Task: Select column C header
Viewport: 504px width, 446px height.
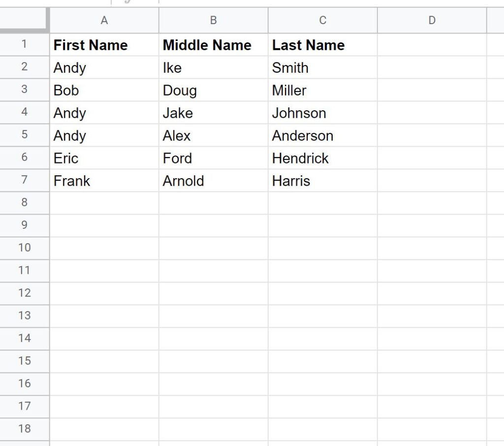Action: [322, 20]
